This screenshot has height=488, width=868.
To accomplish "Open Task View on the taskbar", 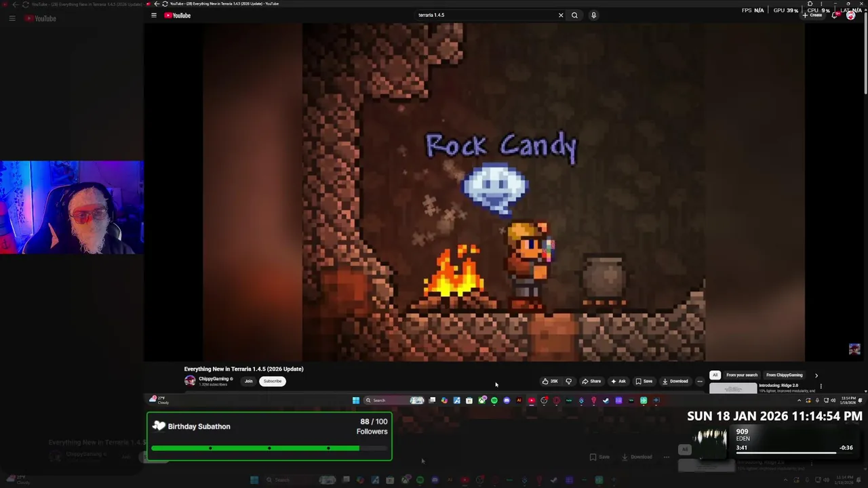I will (x=432, y=401).
